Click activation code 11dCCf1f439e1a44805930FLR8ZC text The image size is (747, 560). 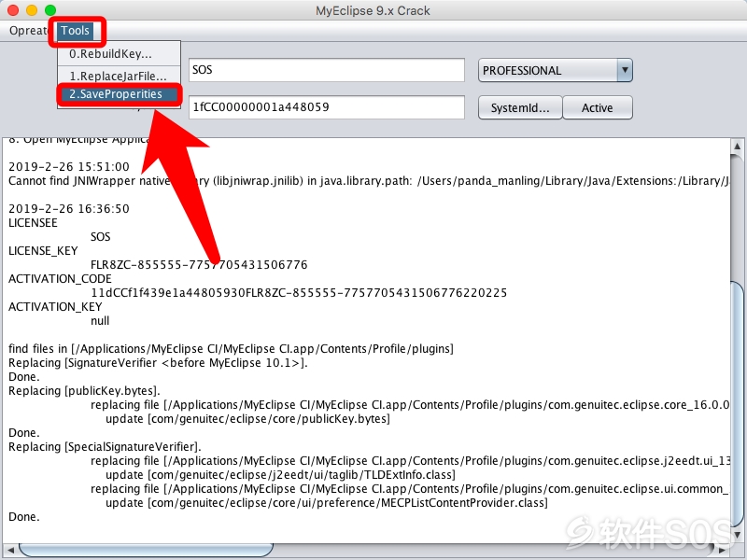coord(299,293)
